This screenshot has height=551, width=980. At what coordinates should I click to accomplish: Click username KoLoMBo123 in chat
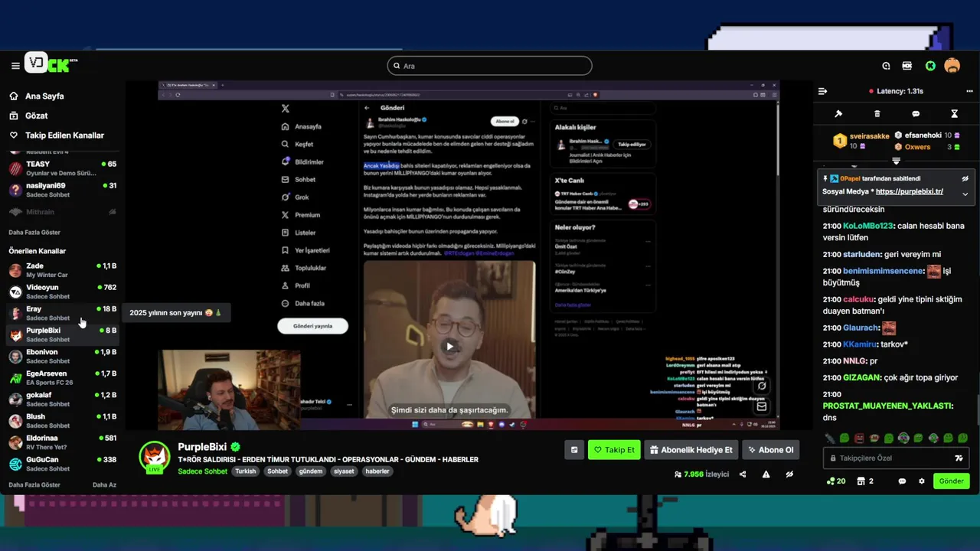click(868, 226)
